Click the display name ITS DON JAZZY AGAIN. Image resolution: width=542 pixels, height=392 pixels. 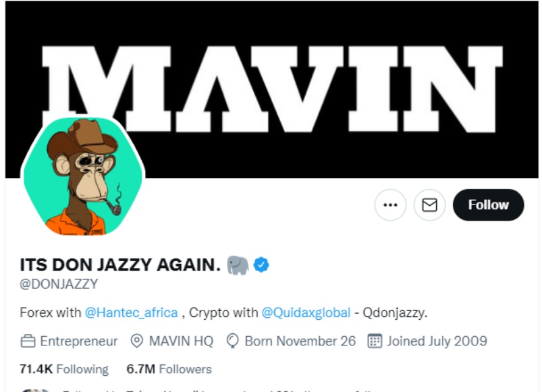click(x=120, y=265)
